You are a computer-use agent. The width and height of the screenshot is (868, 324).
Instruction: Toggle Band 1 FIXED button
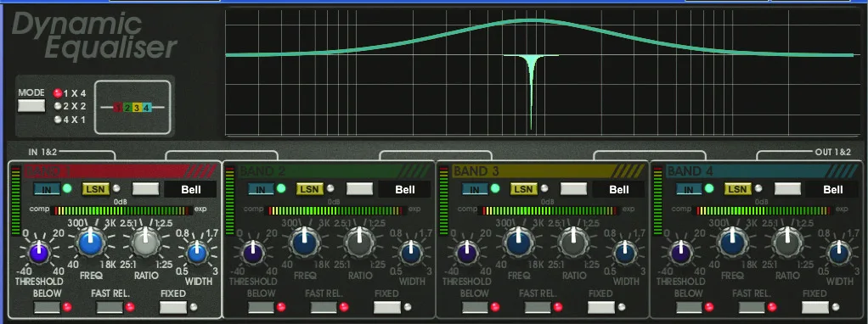click(x=173, y=307)
